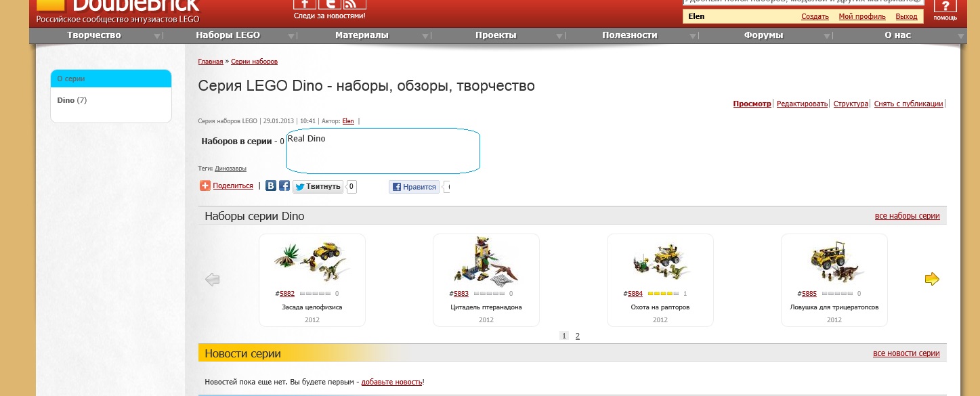Click the Цитадель птеранадона set title
Image resolution: width=980 pixels, height=396 pixels.
[x=486, y=307]
